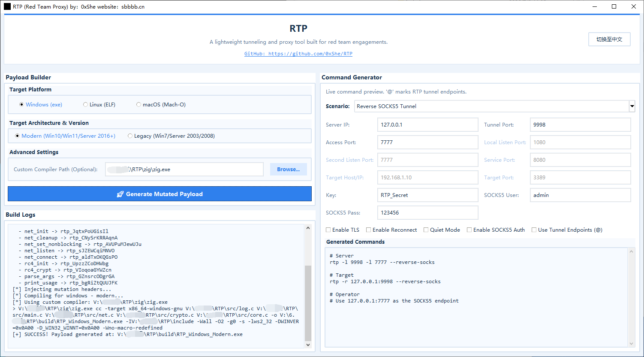Click the 'net_init -> rtp_JqtxPoUGisIl' log entry
The width and height of the screenshot is (644, 357).
(63, 231)
